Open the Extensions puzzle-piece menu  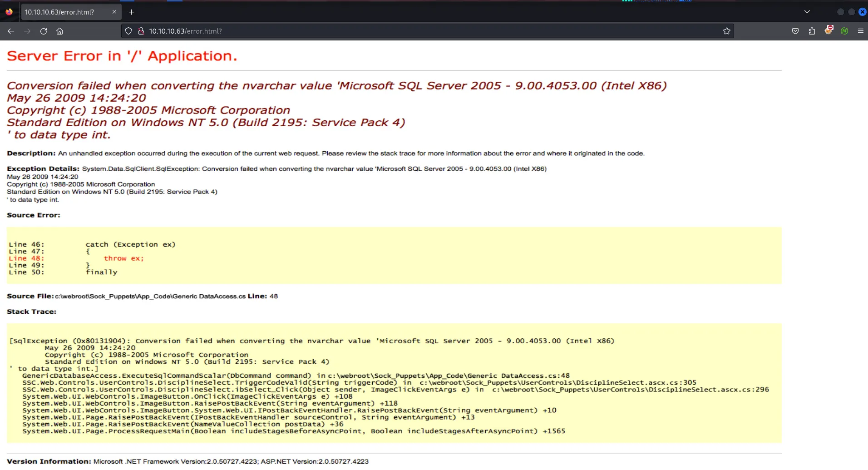[812, 31]
